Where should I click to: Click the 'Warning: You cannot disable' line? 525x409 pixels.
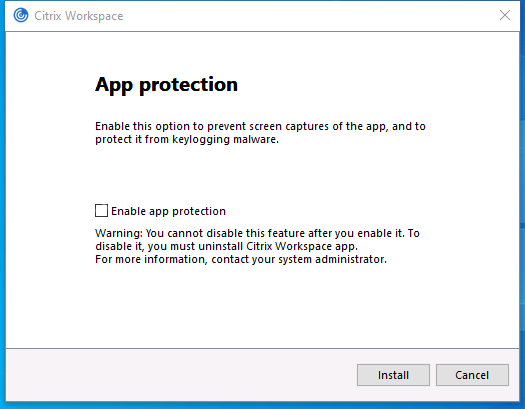[x=257, y=233]
